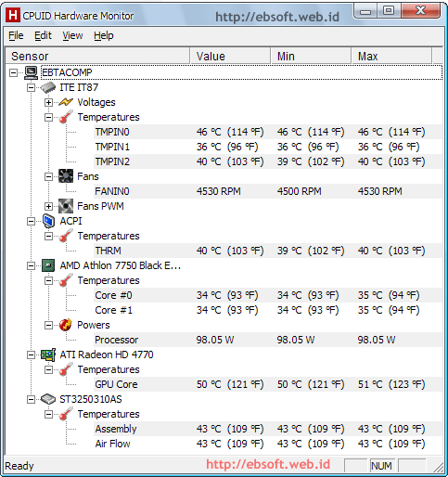
Task: Collapse the EBTACOMP root node
Action: coord(13,72)
